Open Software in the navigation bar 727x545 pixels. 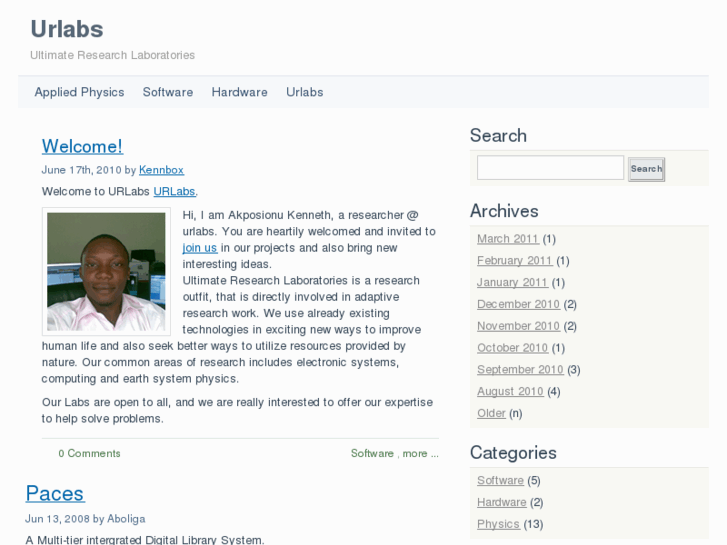[x=168, y=92]
